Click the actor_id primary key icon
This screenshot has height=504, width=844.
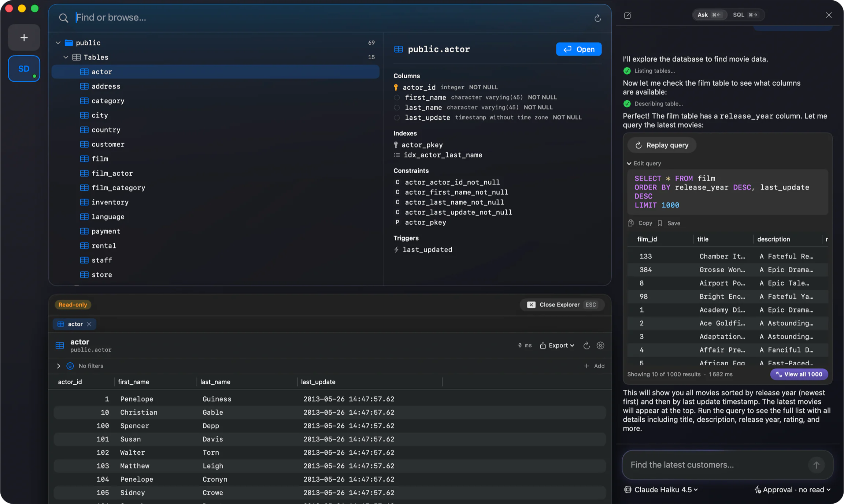396,87
